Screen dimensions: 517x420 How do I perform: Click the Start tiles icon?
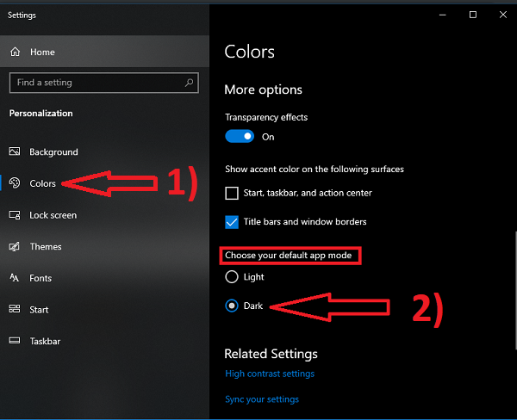pyautogui.click(x=15, y=309)
